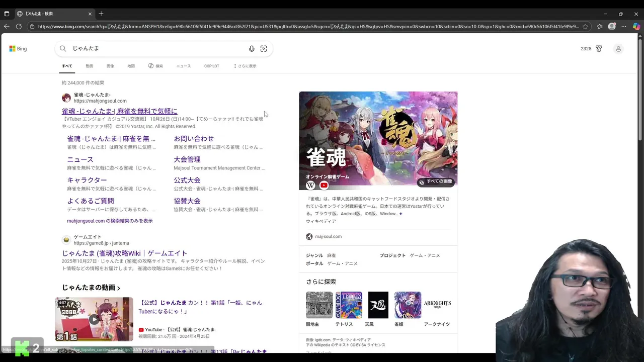Screen dimensions: 644x362
Task: Open visual search camera icon
Action: (264, 49)
